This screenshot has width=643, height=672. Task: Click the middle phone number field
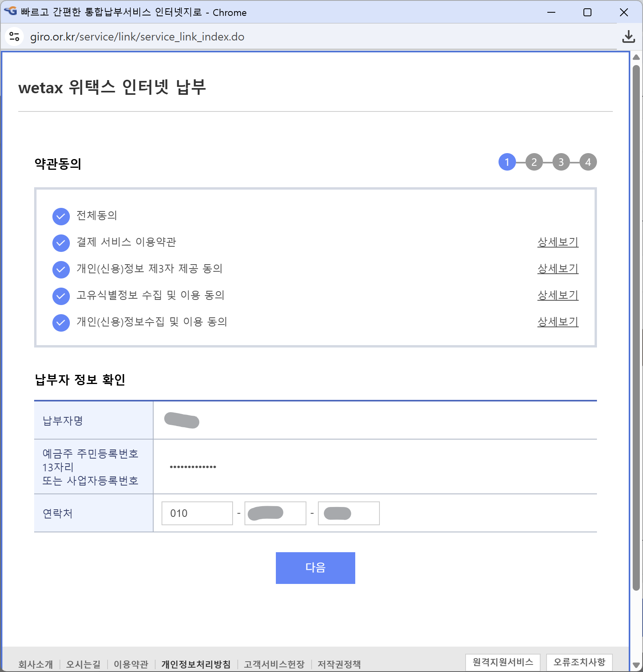275,513
